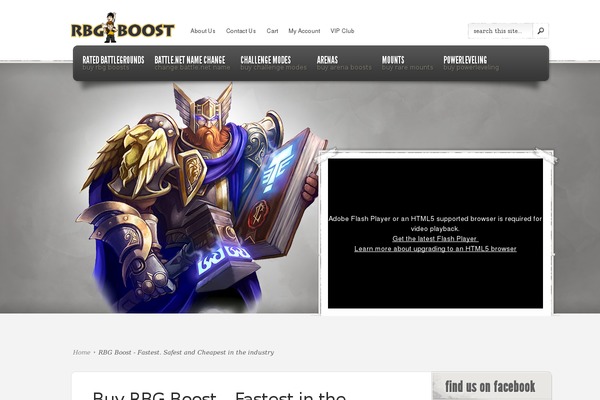Click Get the latest Flash Player link

(435, 239)
